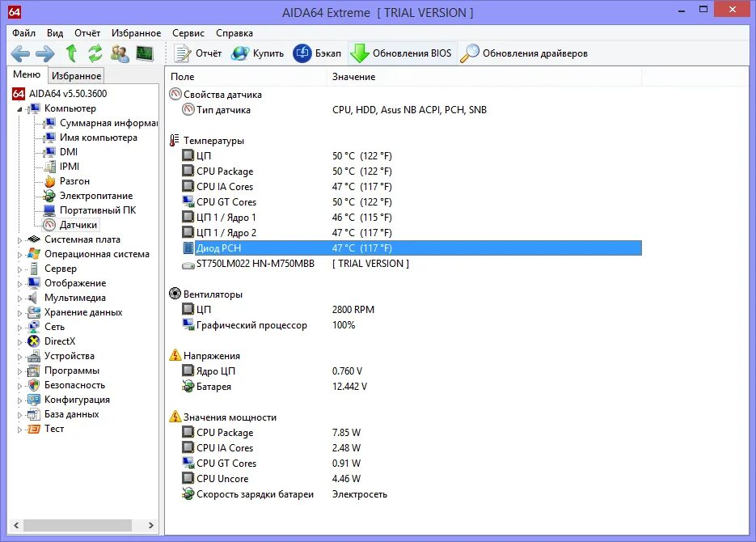Expand the Сеть node
Image resolution: width=756 pixels, height=542 pixels.
pyautogui.click(x=19, y=327)
